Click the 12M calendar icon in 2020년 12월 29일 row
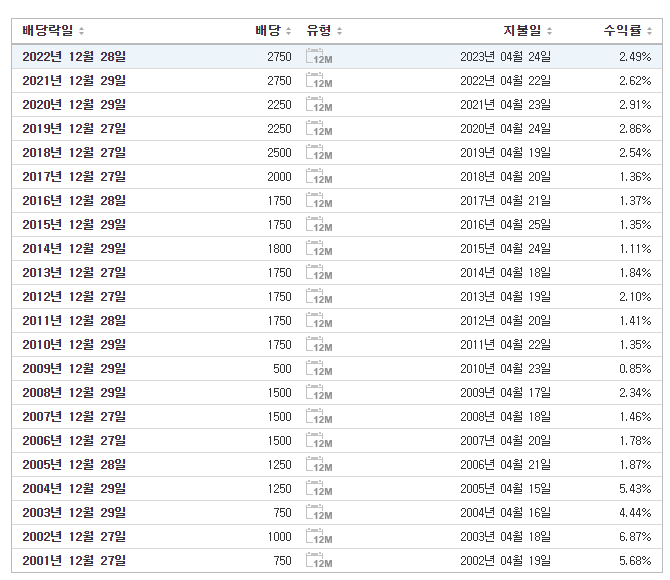Image resolution: width=670 pixels, height=580 pixels. [319, 105]
